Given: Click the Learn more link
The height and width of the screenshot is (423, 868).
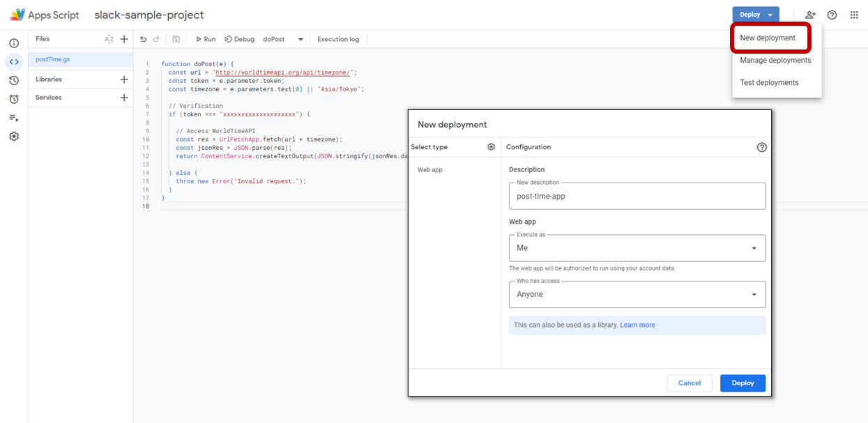Looking at the screenshot, I should [639, 325].
